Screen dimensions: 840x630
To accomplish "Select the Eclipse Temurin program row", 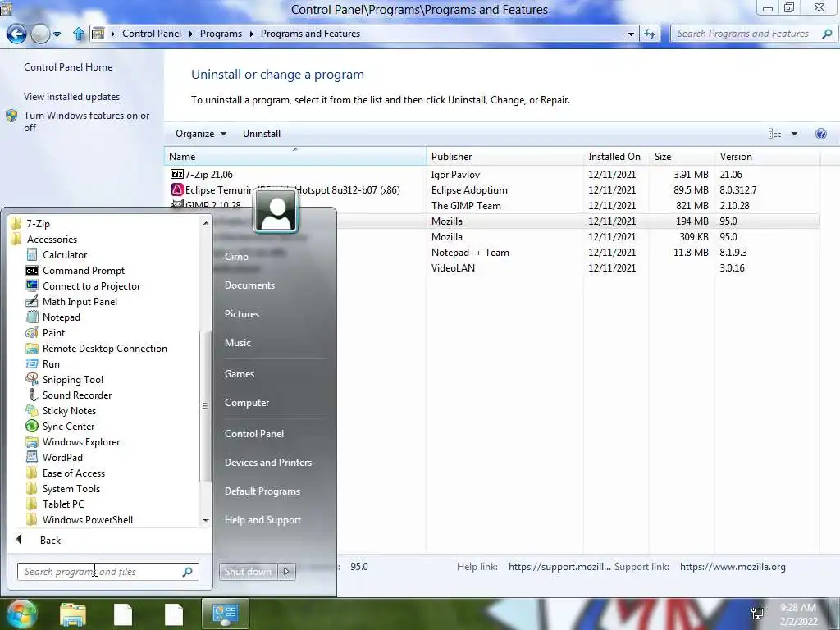I will pos(492,190).
